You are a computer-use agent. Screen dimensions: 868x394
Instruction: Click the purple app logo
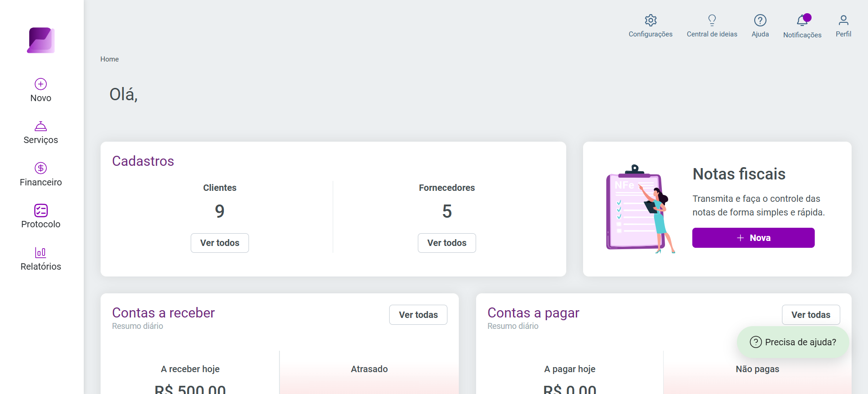41,40
